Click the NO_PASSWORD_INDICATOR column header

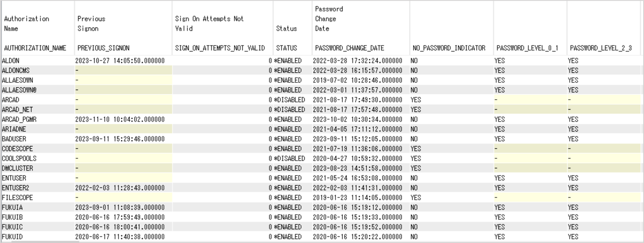pos(451,48)
